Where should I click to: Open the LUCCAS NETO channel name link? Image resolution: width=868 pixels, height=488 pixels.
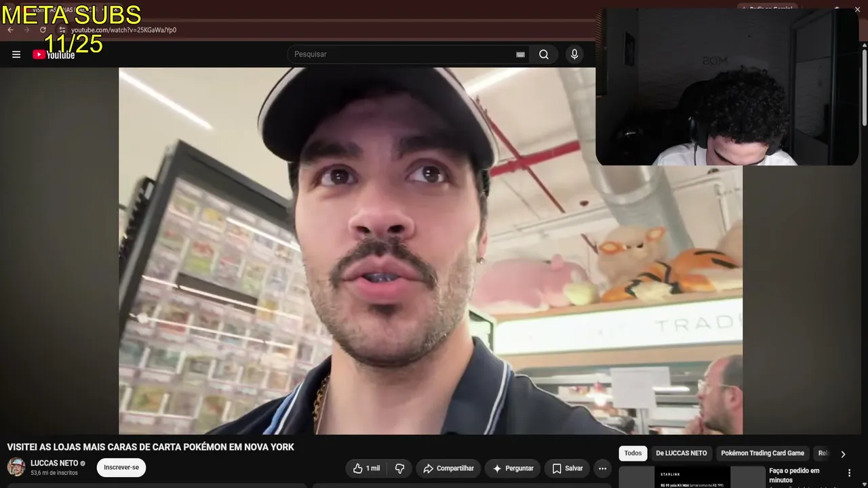coord(54,464)
